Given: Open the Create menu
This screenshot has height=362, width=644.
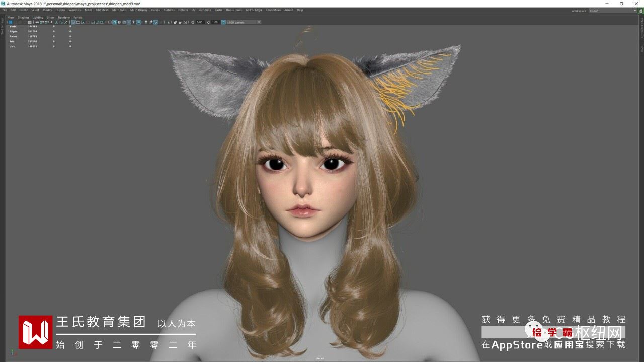Looking at the screenshot, I should (24, 10).
